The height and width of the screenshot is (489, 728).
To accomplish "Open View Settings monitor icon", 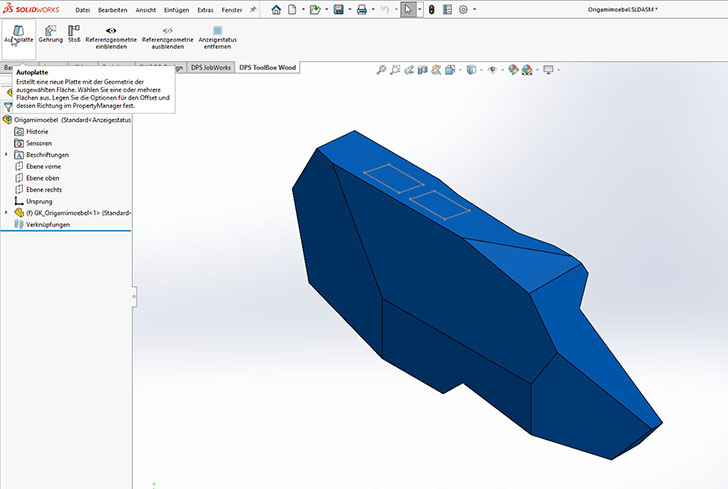I will coord(548,70).
